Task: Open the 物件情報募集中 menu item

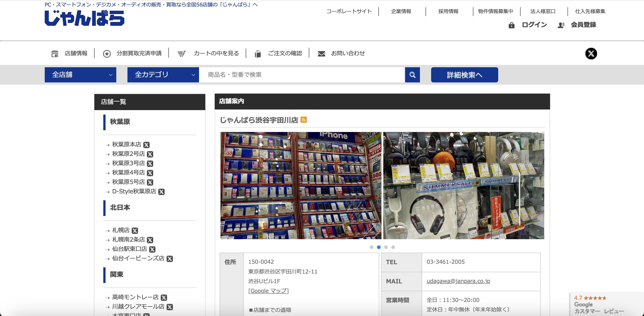Action: click(x=496, y=11)
